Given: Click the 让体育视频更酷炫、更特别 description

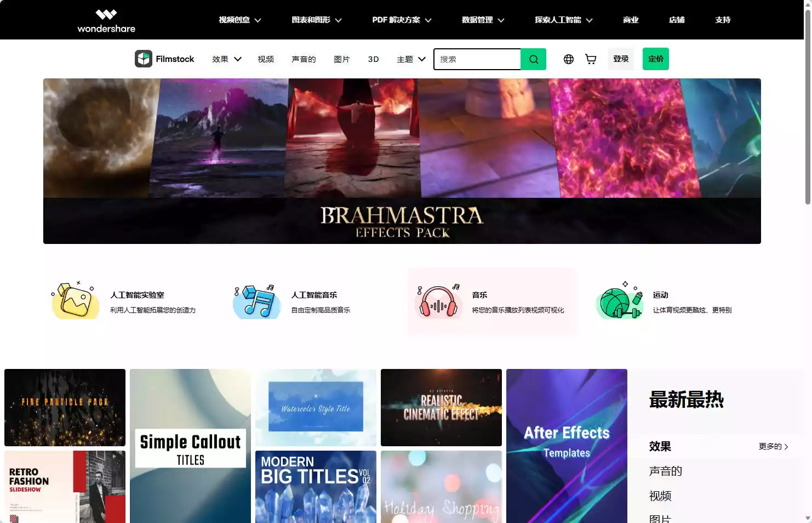Looking at the screenshot, I should point(692,310).
